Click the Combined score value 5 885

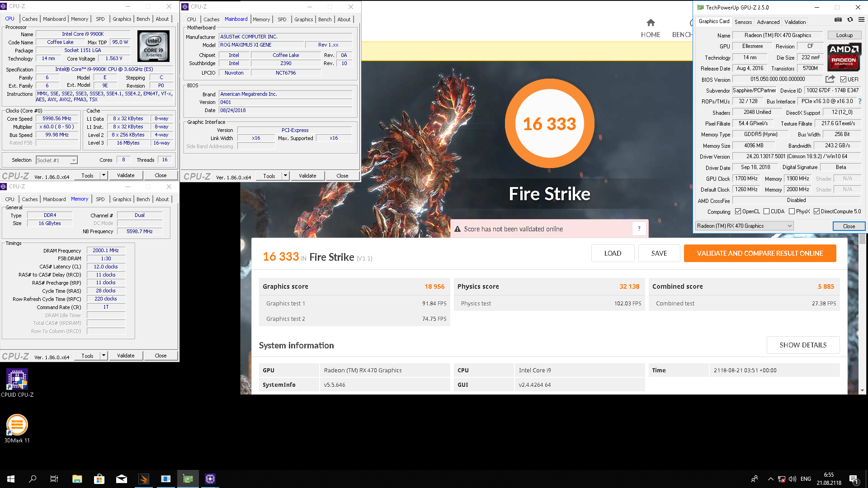click(x=826, y=286)
